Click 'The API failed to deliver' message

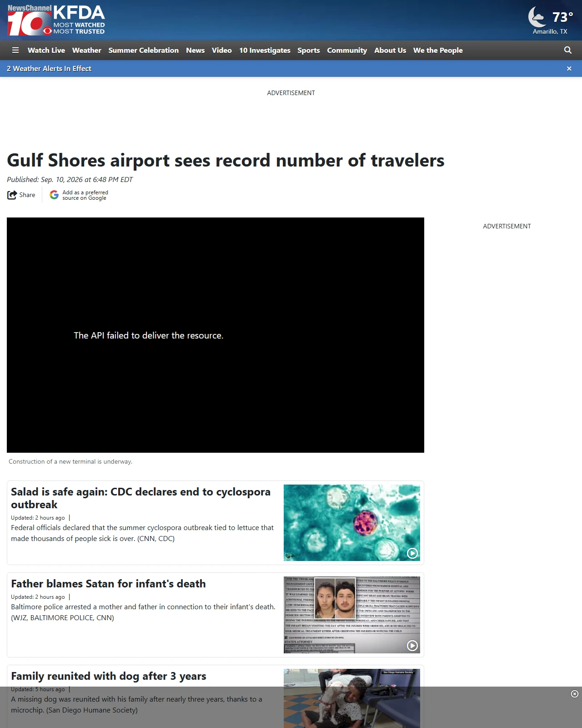click(x=149, y=336)
